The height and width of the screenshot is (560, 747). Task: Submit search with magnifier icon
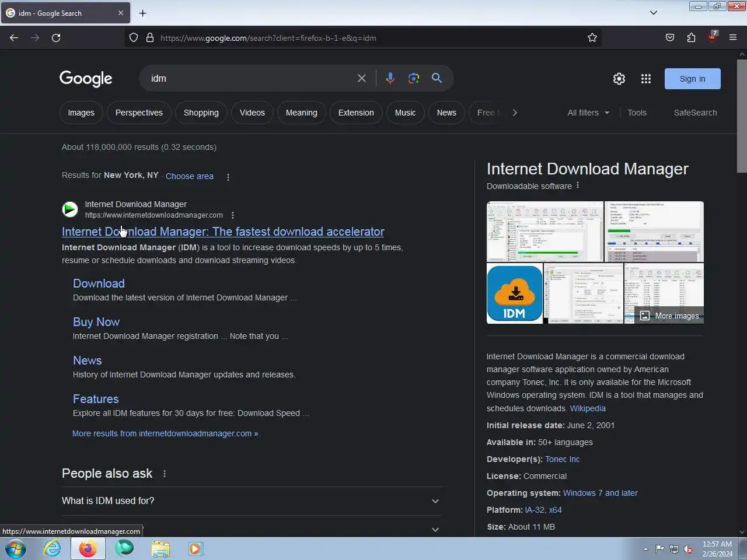pos(437,78)
